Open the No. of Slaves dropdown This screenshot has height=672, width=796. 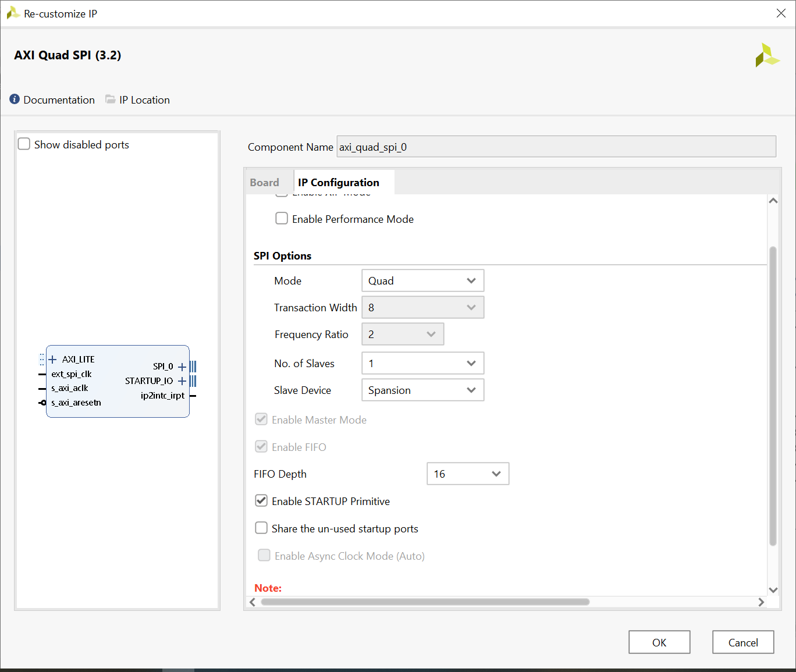pos(423,363)
